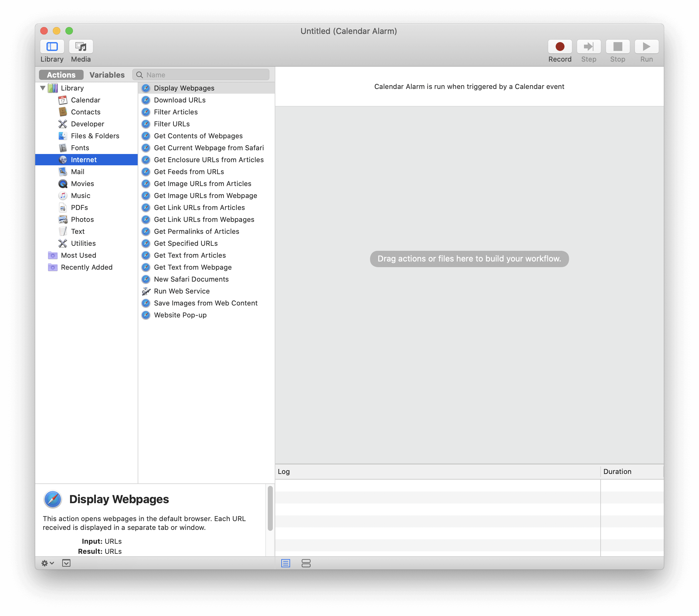Switch to the Variables tab

coord(107,74)
